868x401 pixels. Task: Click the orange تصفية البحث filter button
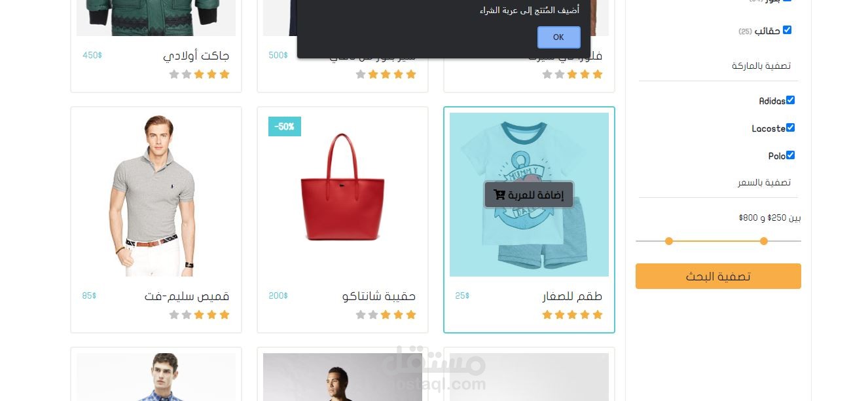tap(718, 276)
